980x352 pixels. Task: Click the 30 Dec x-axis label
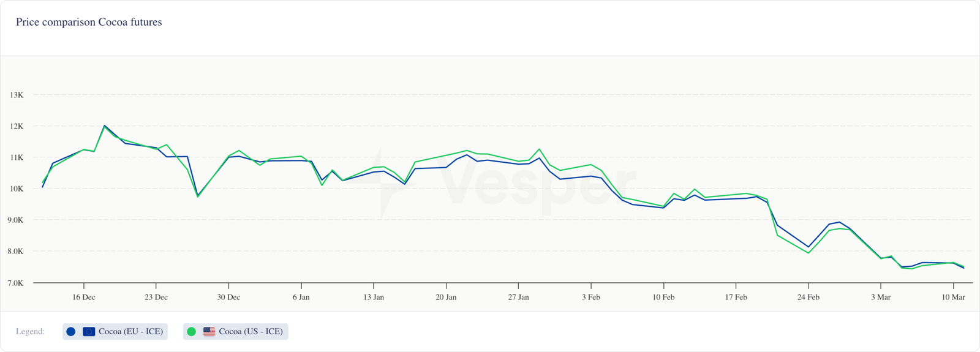[228, 298]
